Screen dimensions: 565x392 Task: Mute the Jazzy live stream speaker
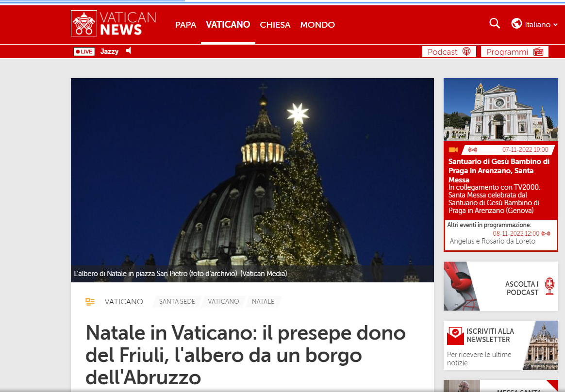click(x=129, y=51)
